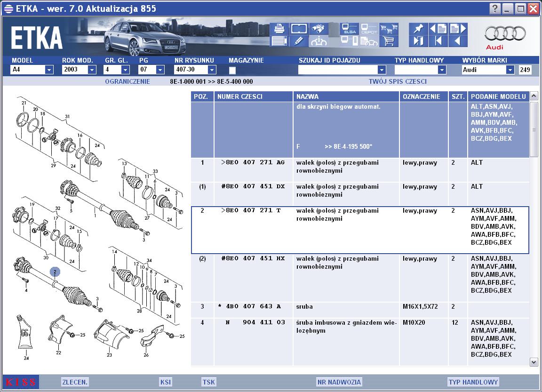
Task: Expand the WYBÓR MARKI Audi dropdown
Action: click(x=510, y=70)
